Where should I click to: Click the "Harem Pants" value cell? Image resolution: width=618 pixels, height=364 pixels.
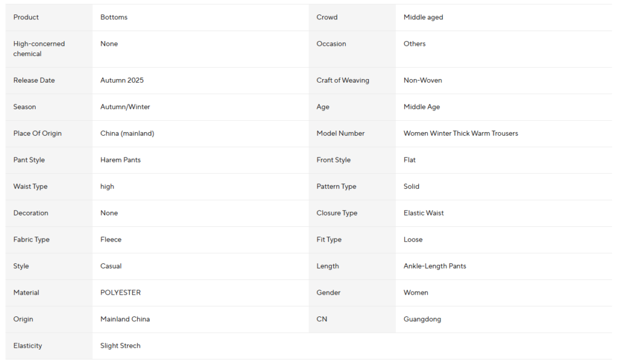coord(121,160)
